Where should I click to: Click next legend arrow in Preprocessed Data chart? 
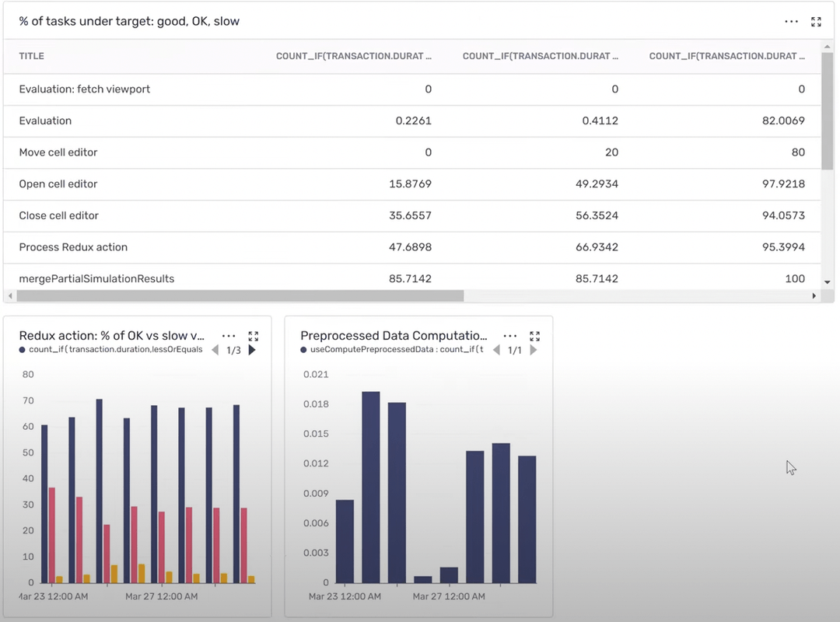click(x=534, y=351)
